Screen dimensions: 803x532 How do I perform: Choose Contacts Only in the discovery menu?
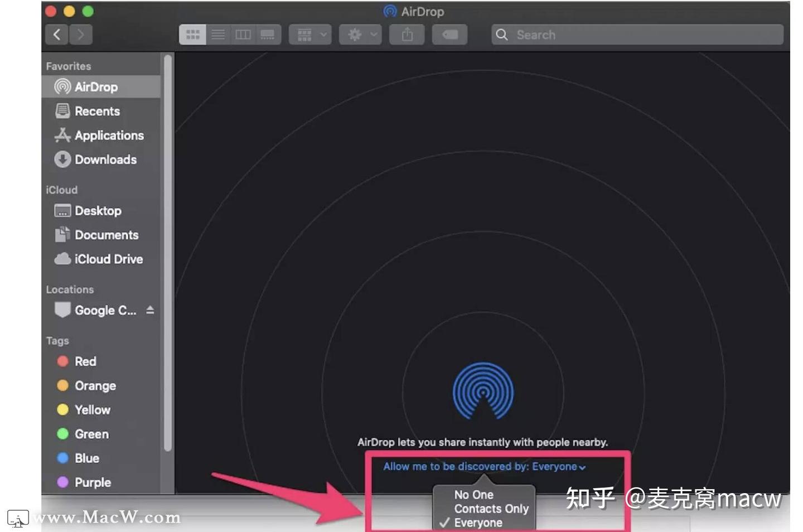(x=483, y=509)
